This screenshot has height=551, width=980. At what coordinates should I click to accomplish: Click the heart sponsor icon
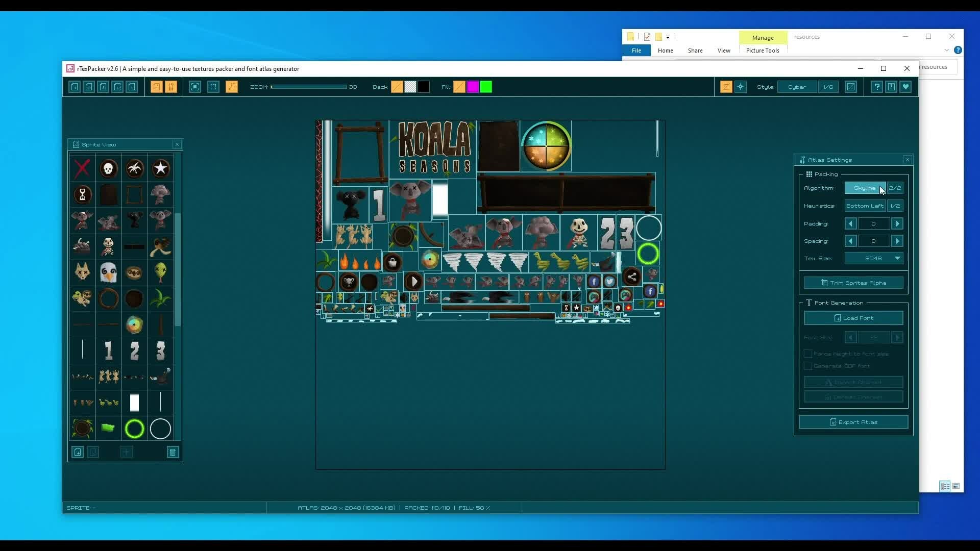click(905, 87)
